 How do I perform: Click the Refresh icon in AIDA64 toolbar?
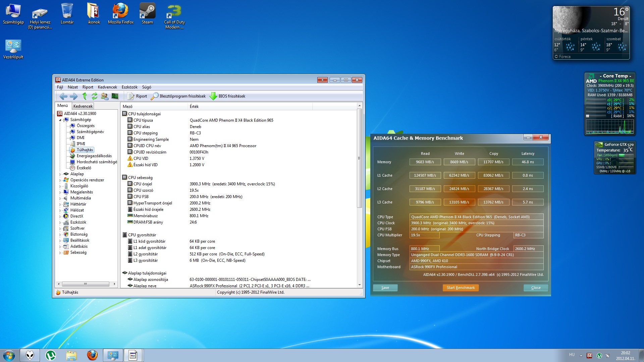coord(95,96)
